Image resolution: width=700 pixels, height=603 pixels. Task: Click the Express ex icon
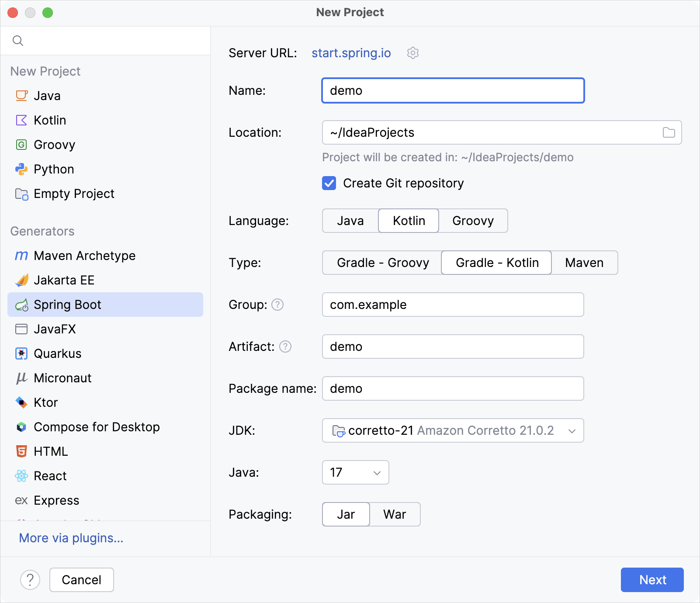coord(21,500)
